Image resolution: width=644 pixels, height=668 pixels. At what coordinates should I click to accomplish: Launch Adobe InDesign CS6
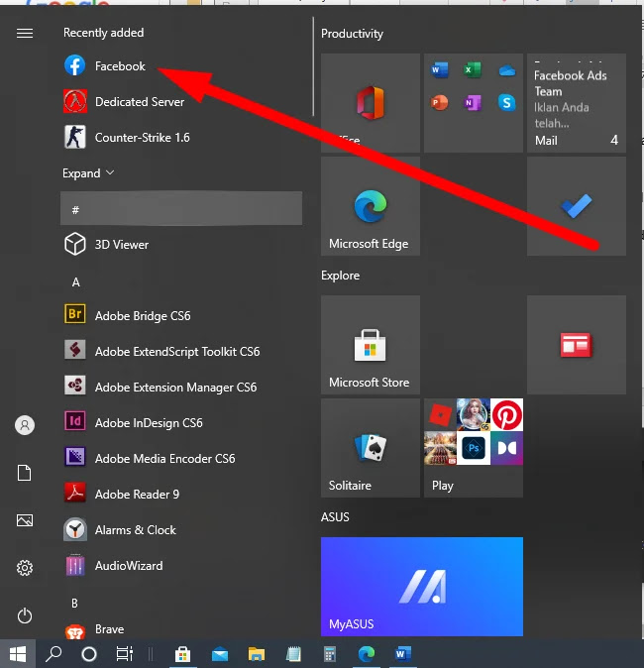(x=181, y=422)
